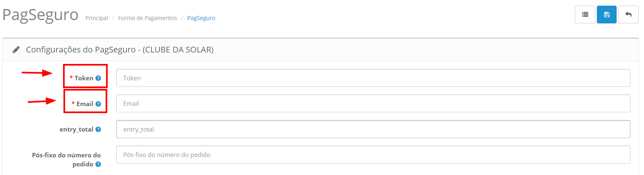Click into the Email text field
Viewport: 644px width, 175px height.
pos(373,103)
